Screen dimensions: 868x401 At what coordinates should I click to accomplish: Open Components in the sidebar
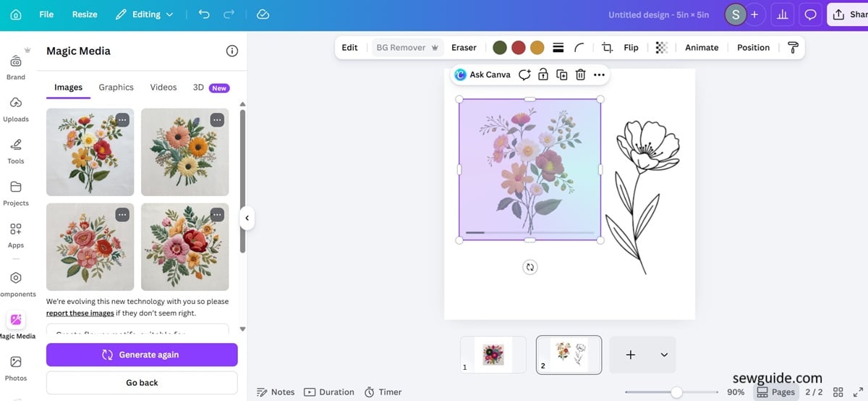click(16, 284)
